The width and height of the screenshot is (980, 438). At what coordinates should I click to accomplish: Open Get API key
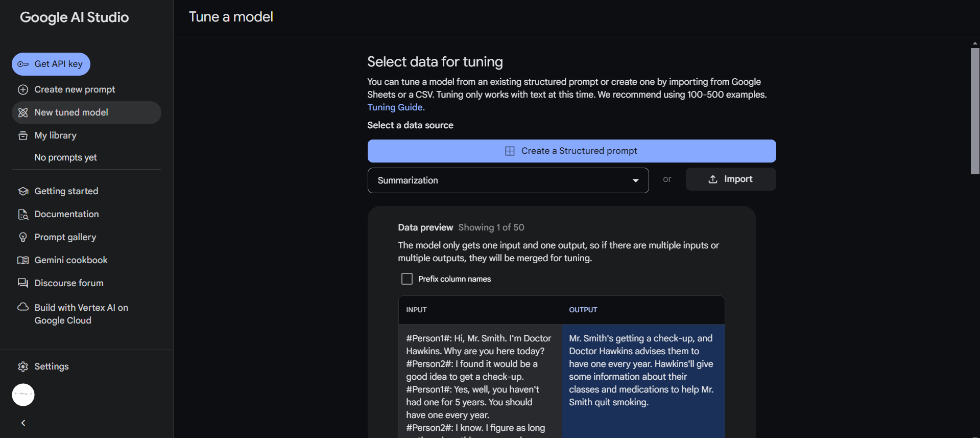click(x=51, y=64)
